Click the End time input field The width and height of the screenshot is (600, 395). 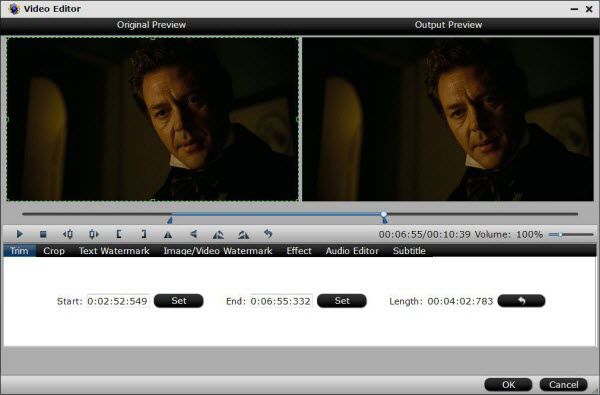[x=281, y=301]
